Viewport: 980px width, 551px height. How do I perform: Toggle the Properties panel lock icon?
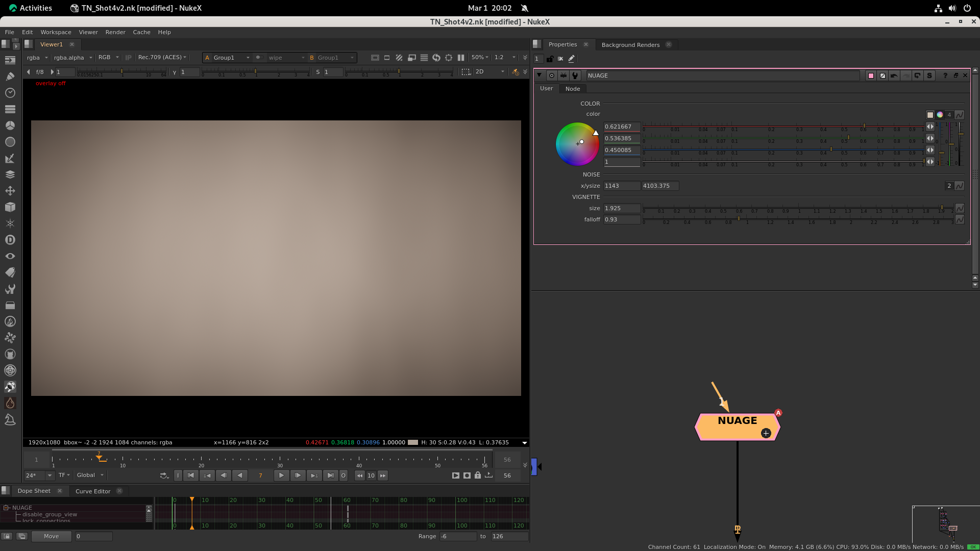pyautogui.click(x=550, y=59)
